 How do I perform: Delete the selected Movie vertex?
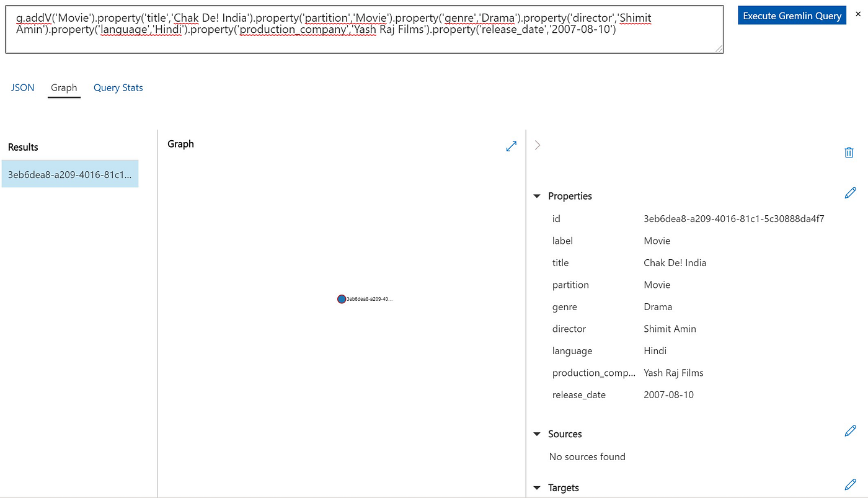pos(849,152)
